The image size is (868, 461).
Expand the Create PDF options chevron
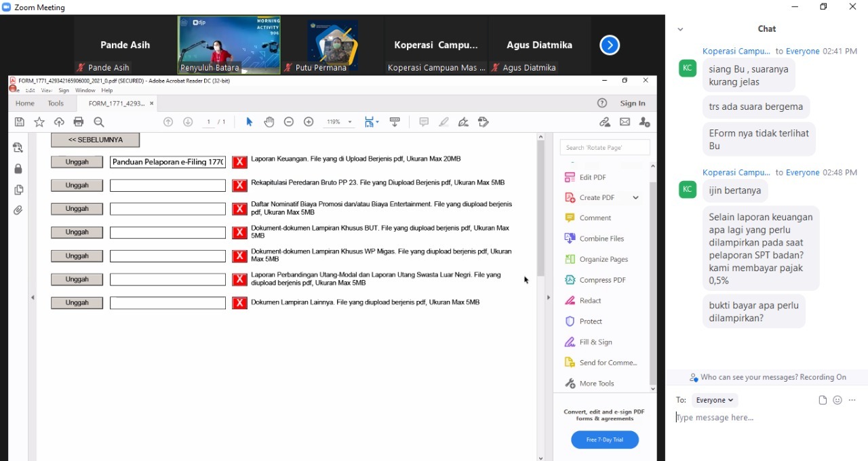pyautogui.click(x=635, y=197)
